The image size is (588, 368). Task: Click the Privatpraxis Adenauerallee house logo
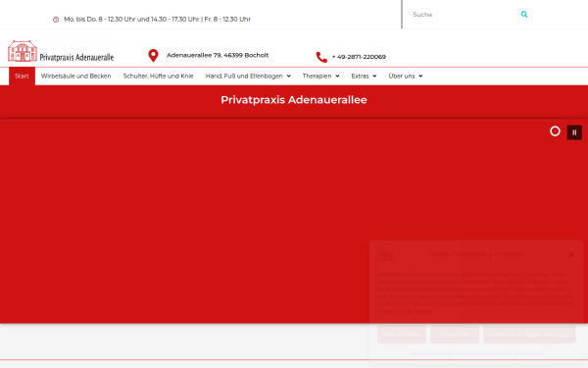point(61,51)
